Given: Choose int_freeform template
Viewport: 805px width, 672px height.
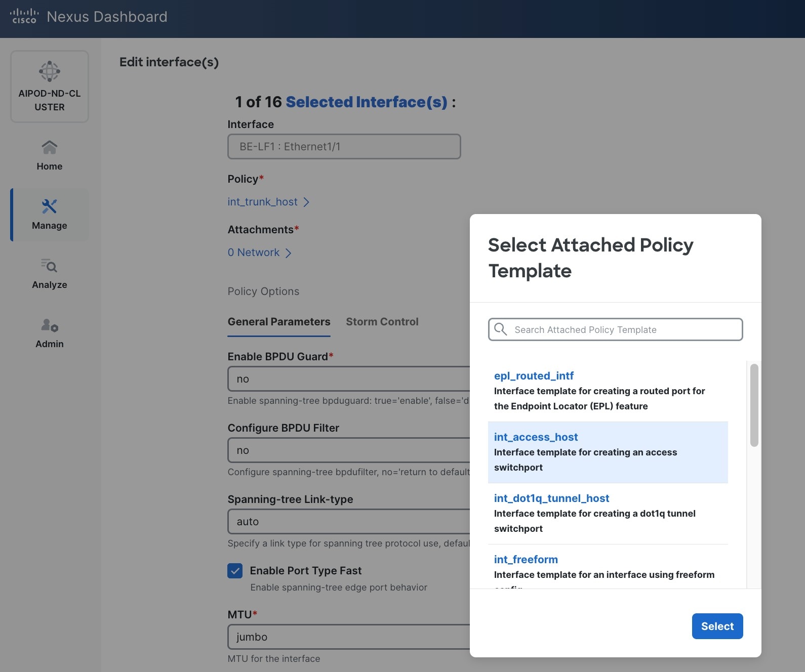Looking at the screenshot, I should click(x=608, y=567).
